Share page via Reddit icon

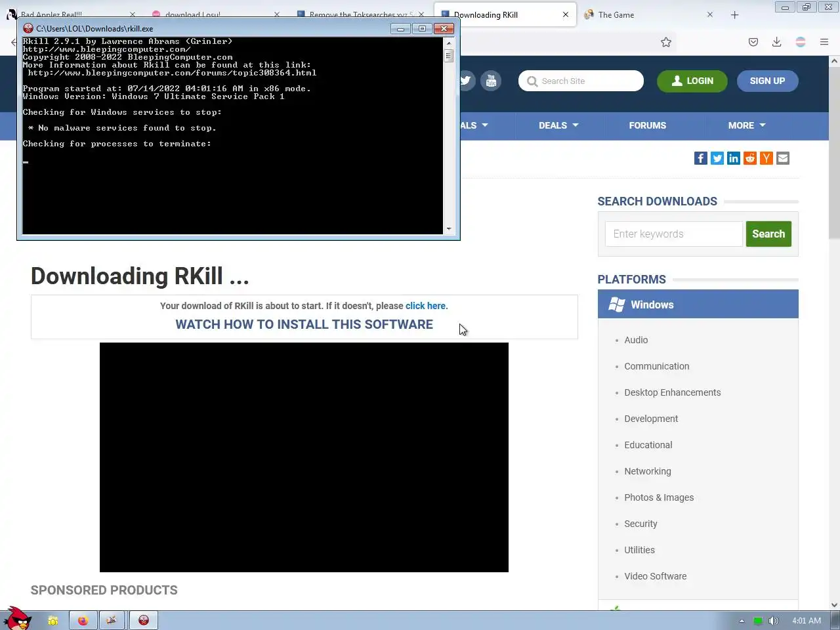pos(750,158)
